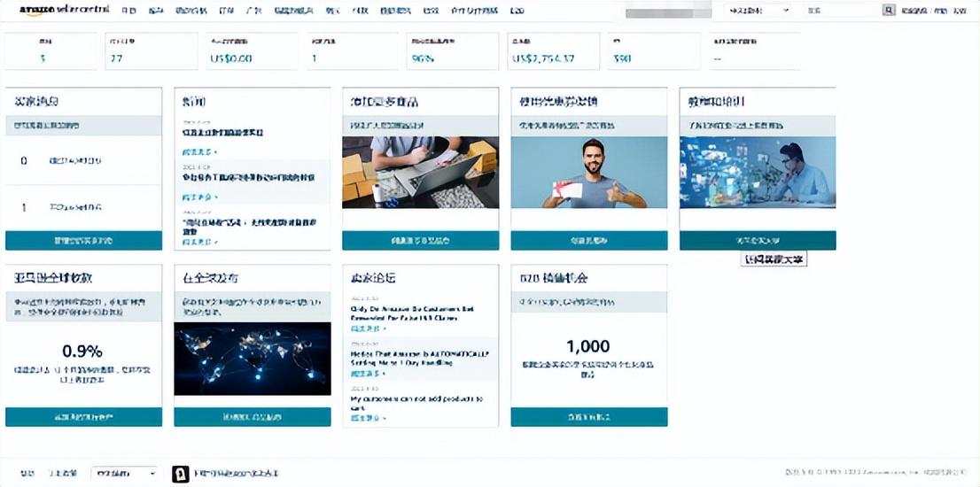
Task: Open forum post 'My customers can not add products to cart'
Action: click(x=416, y=403)
